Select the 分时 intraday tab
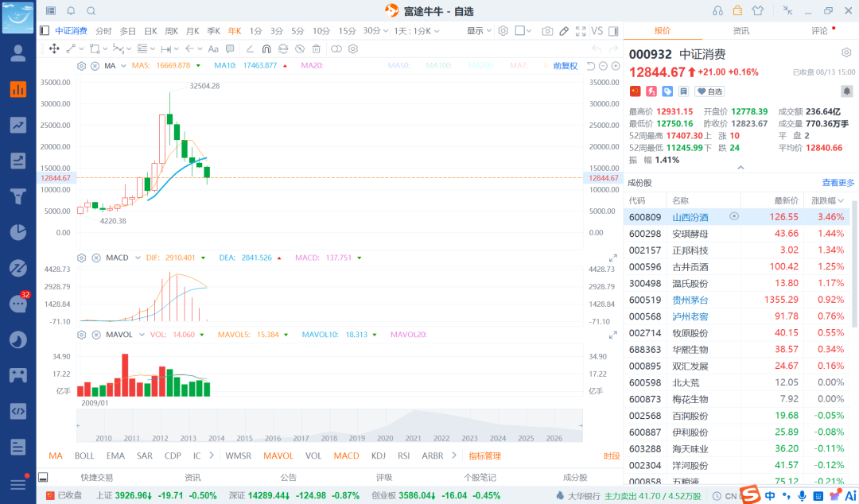Screen dimensions: 859x504 pyautogui.click(x=103, y=31)
